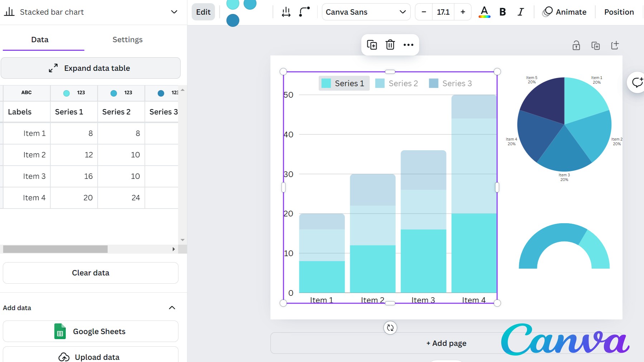This screenshot has width=644, height=362.
Task: Open the Position panel
Action: pos(619,12)
